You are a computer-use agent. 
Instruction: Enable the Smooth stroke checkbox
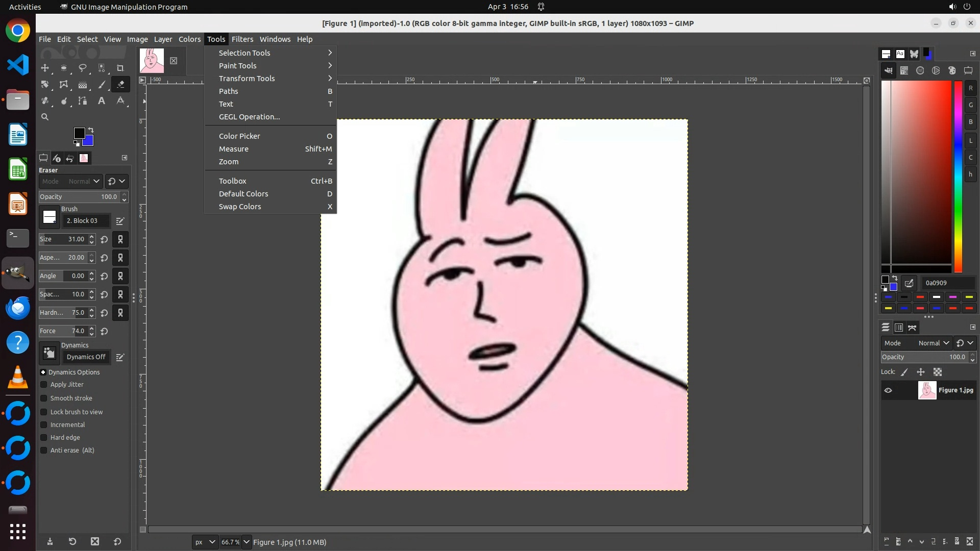[x=44, y=398]
